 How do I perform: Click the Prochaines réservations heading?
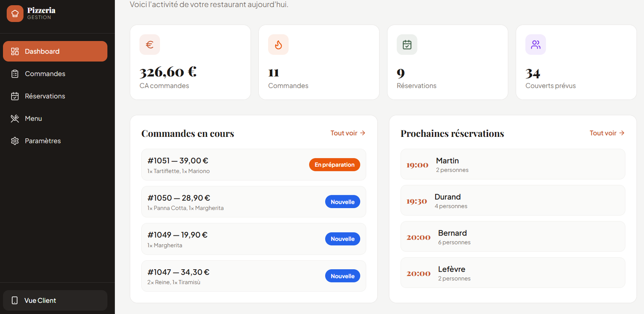pyautogui.click(x=452, y=133)
